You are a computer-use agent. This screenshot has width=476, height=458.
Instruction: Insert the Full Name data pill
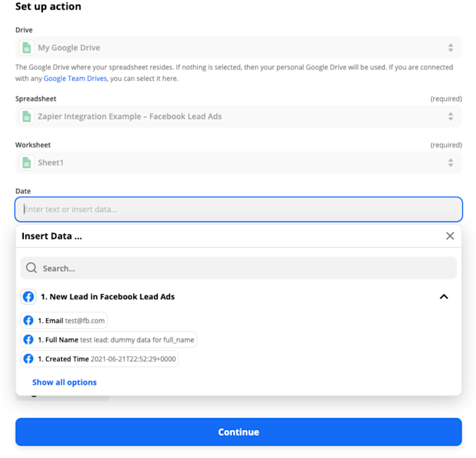109,340
